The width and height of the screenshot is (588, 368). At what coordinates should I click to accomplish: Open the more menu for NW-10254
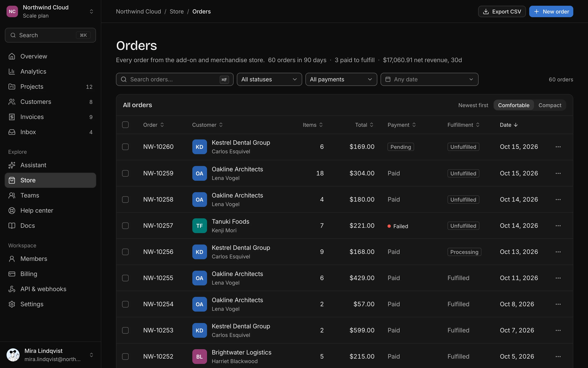click(558, 304)
